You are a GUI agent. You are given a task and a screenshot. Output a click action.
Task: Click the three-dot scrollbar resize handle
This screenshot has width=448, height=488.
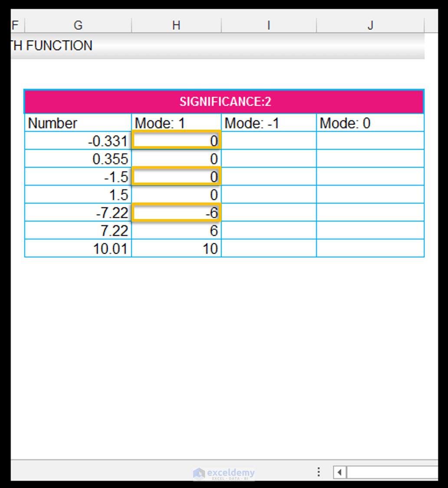click(319, 472)
